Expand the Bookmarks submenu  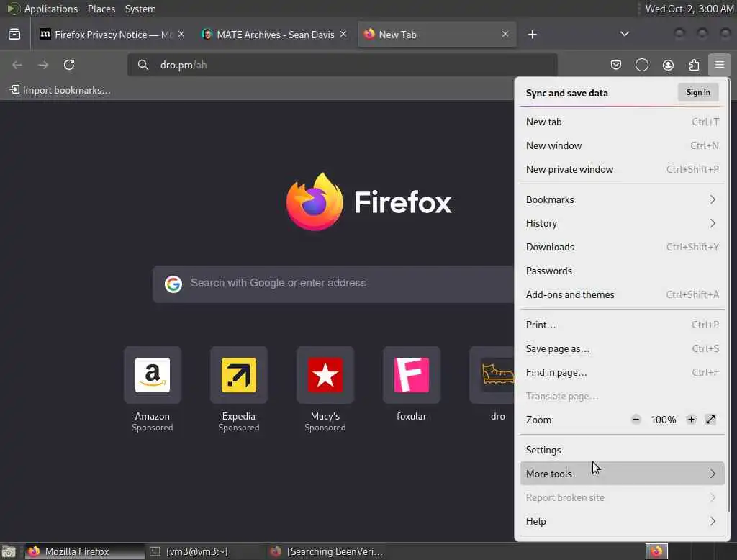(623, 199)
